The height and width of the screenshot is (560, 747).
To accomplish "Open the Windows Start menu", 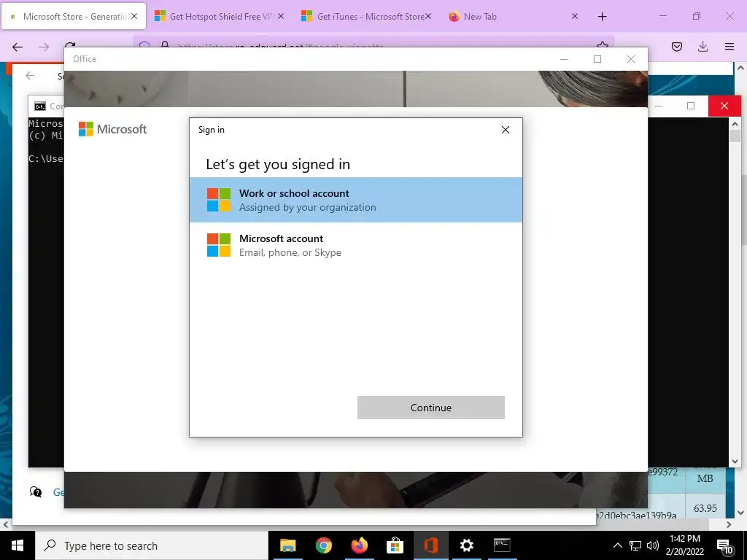I will [18, 545].
